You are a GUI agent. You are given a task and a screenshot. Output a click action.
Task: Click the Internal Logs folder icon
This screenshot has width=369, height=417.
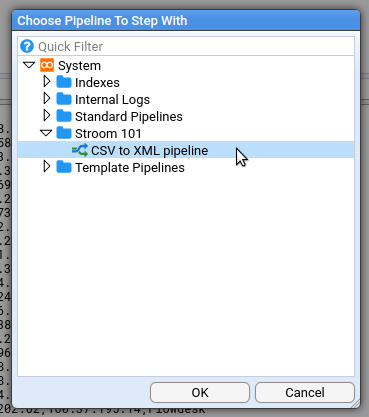(64, 99)
